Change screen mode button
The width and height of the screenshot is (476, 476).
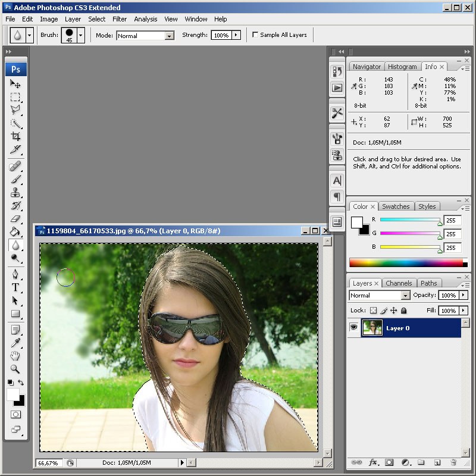pyautogui.click(x=15, y=429)
